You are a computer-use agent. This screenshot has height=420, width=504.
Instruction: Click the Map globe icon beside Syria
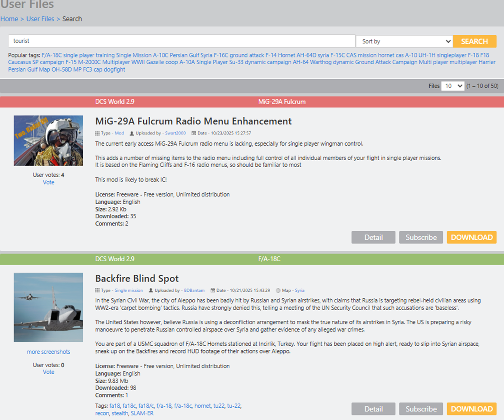pos(278,290)
